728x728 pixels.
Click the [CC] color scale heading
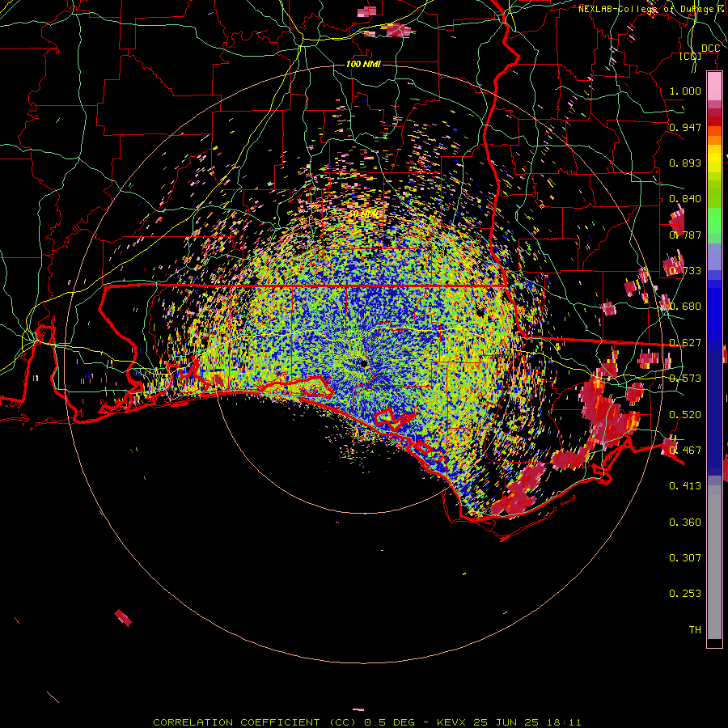coord(691,57)
